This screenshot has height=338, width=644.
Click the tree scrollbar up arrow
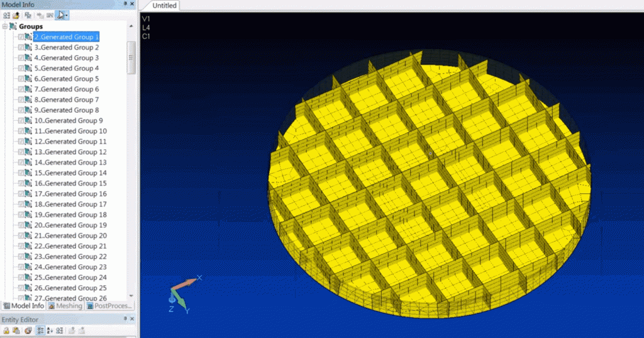(x=131, y=26)
